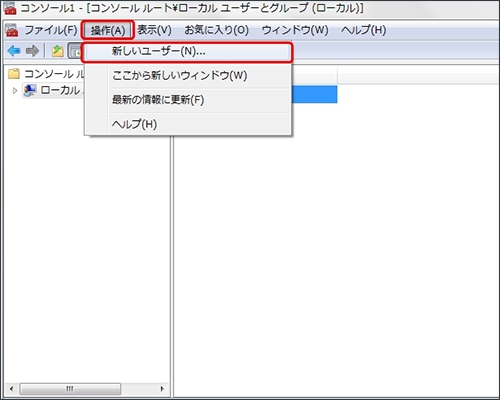This screenshot has width=500, height=400.
Task: Click the highlighted blue row in list pane
Action: [x=314, y=94]
